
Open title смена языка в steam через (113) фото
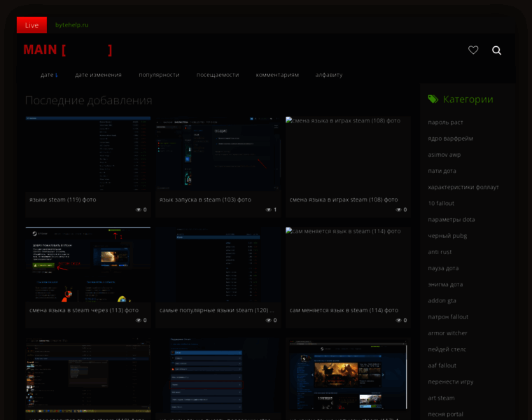coord(84,310)
